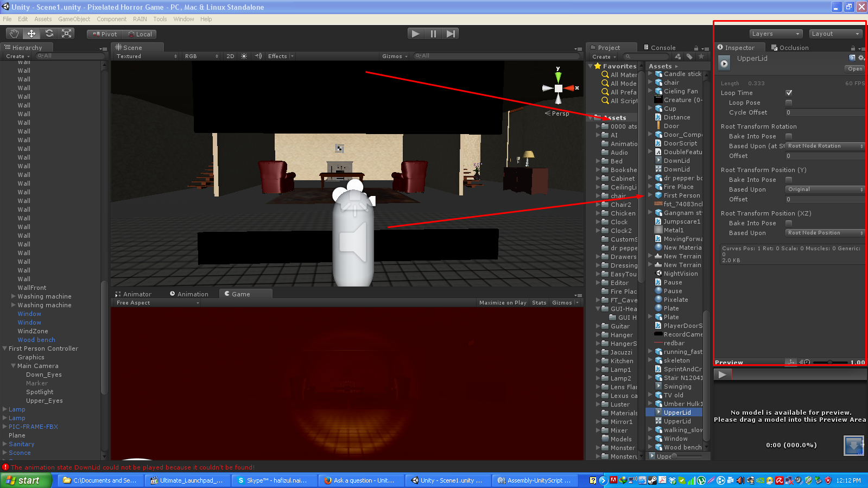The image size is (868, 488).
Task: Click the Pause button in the toolbar
Action: coord(433,34)
